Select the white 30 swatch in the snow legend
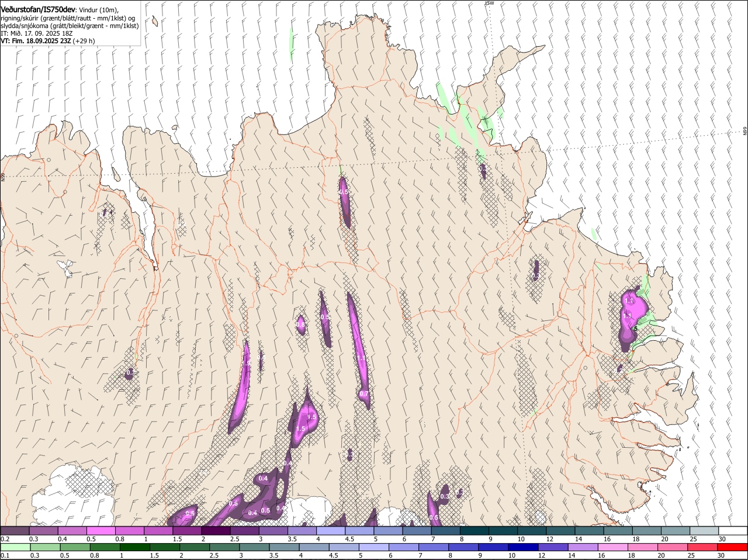 point(733,530)
